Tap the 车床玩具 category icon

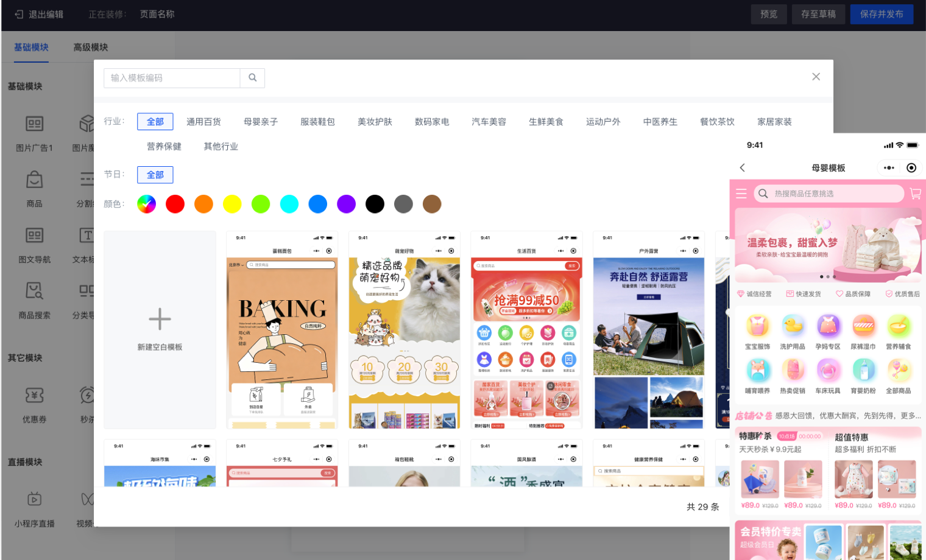(x=828, y=370)
